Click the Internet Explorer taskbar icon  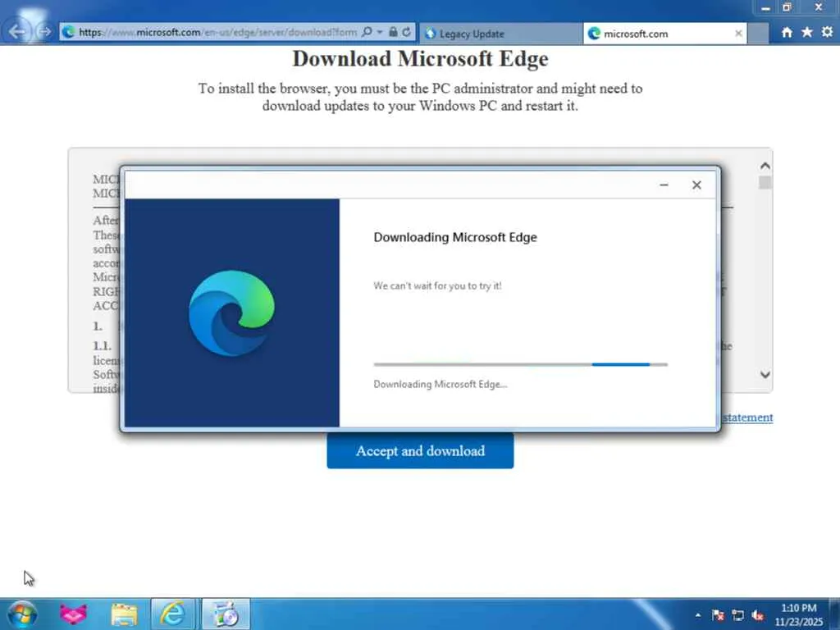pos(174,614)
